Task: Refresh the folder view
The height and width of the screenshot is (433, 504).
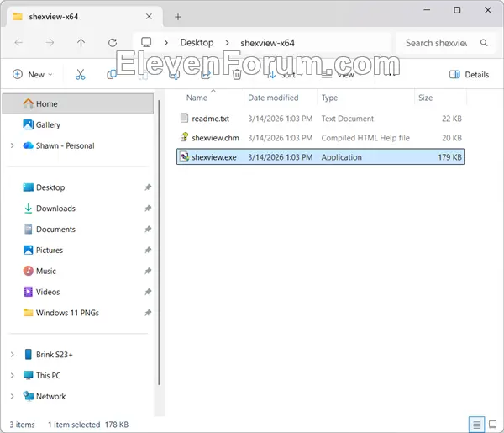Action: (x=113, y=43)
